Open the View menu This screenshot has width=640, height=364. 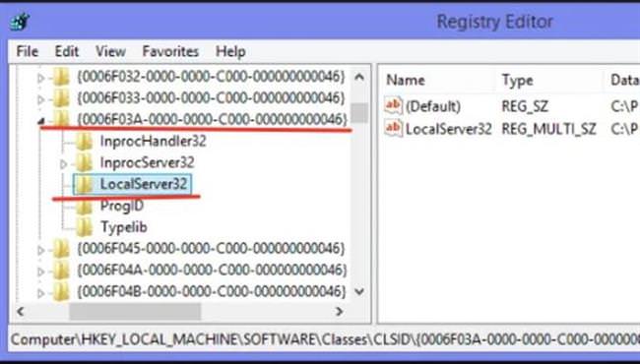[x=110, y=52]
